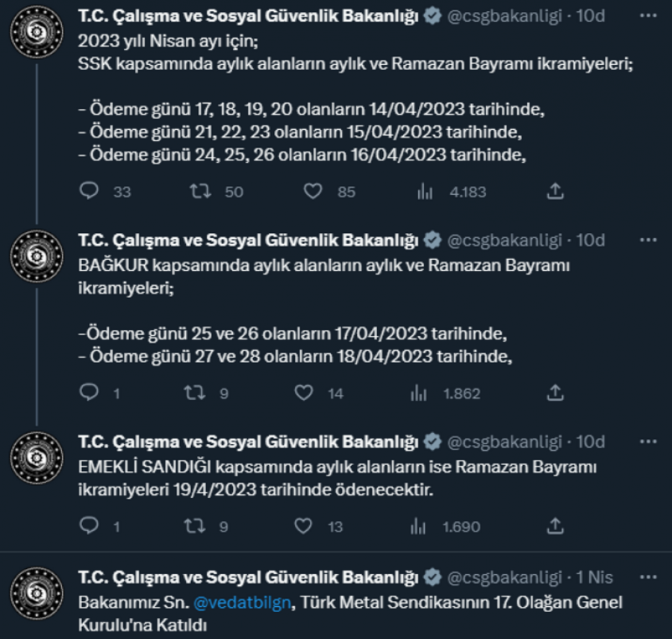672x639 pixels.
Task: Share the EMEKLİ SANDIĞI tweet
Action: 555,526
